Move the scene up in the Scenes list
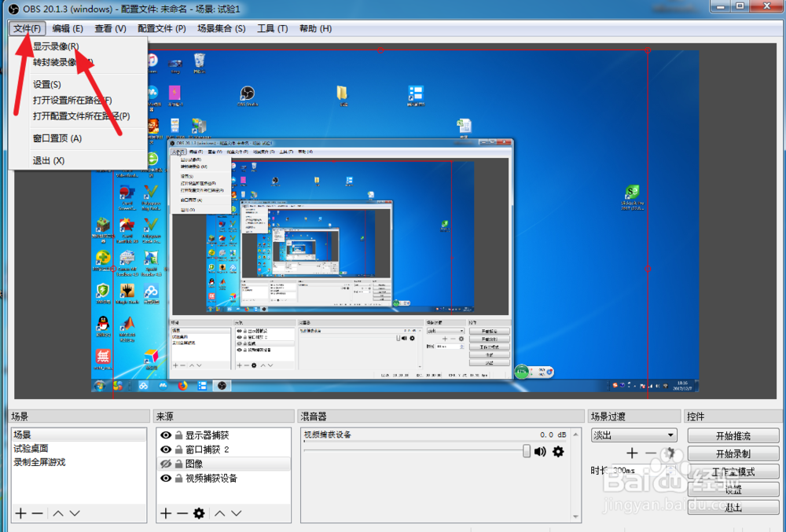 58,513
